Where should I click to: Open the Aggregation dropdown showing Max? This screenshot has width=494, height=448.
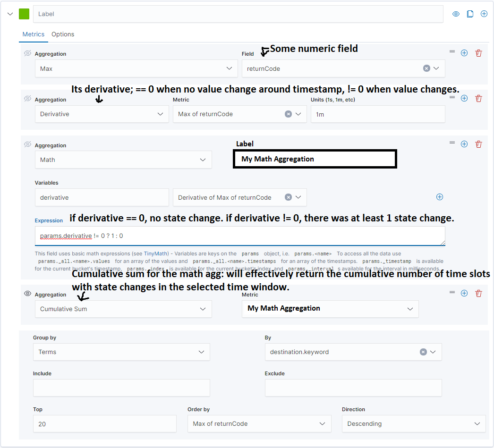pos(136,68)
